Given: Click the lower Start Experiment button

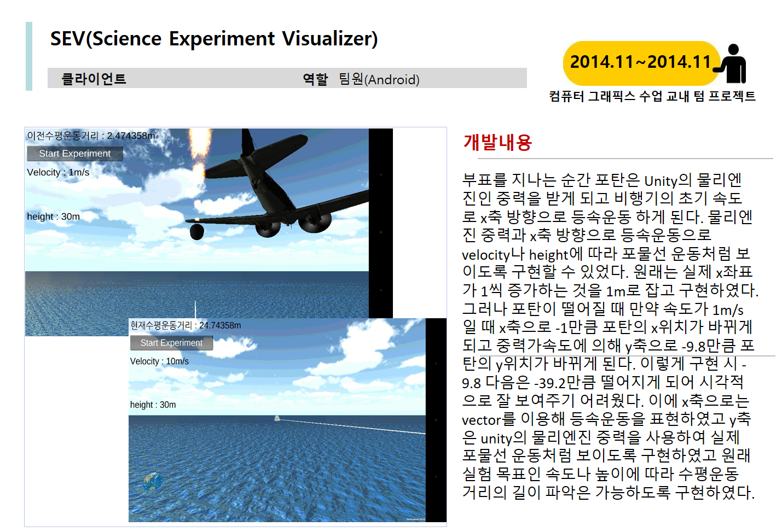Looking at the screenshot, I should [171, 343].
